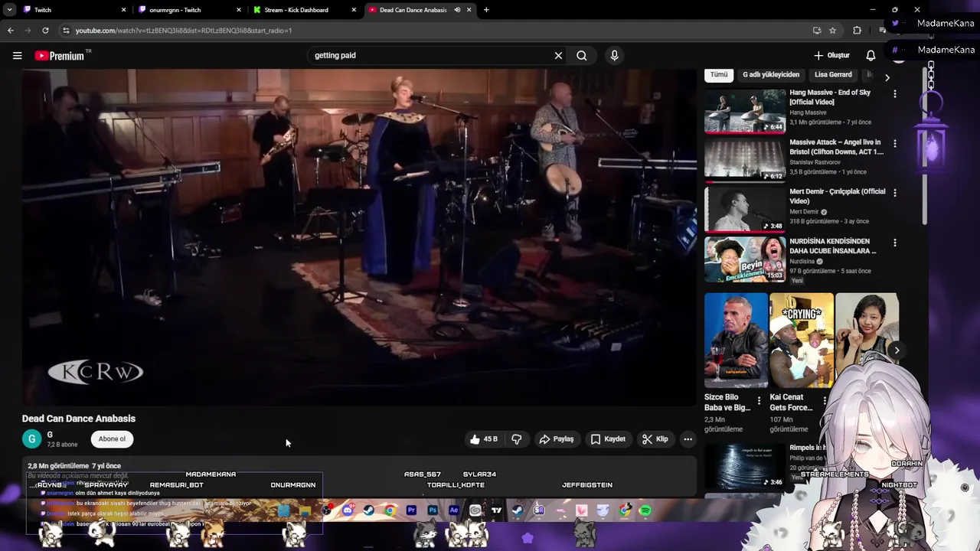This screenshot has width=980, height=551.
Task: Like the video showing 45 B
Action: click(x=484, y=439)
